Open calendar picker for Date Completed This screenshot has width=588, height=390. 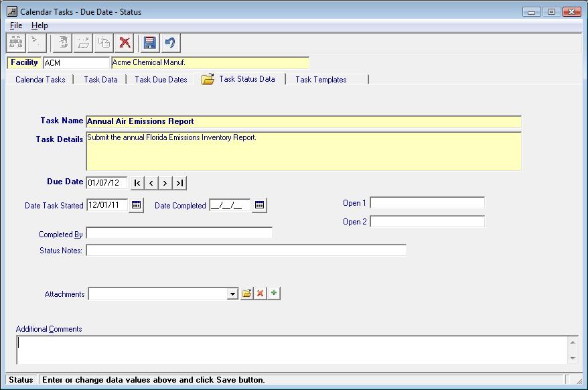point(259,205)
